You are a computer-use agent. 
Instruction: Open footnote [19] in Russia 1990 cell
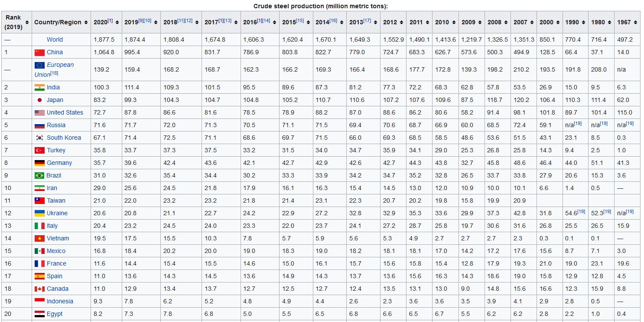coord(579,124)
